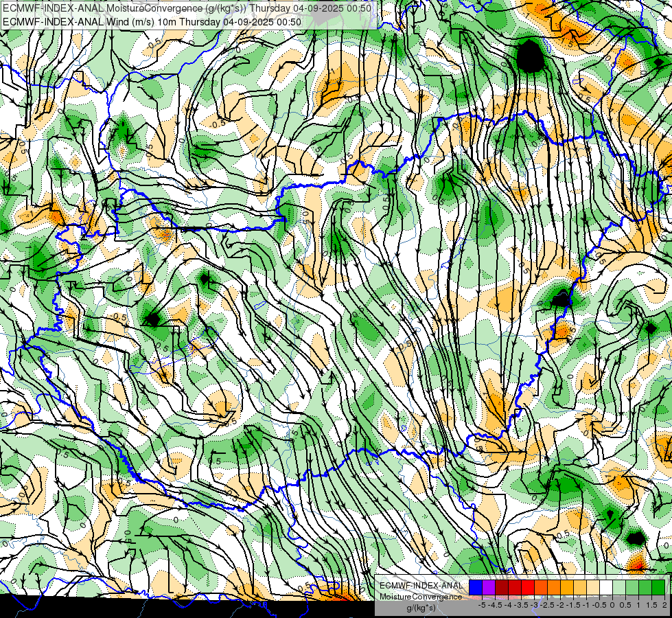The height and width of the screenshot is (618, 672).
Task: Pick the light green swatch (0.5 to 1)
Action: [x=632, y=588]
